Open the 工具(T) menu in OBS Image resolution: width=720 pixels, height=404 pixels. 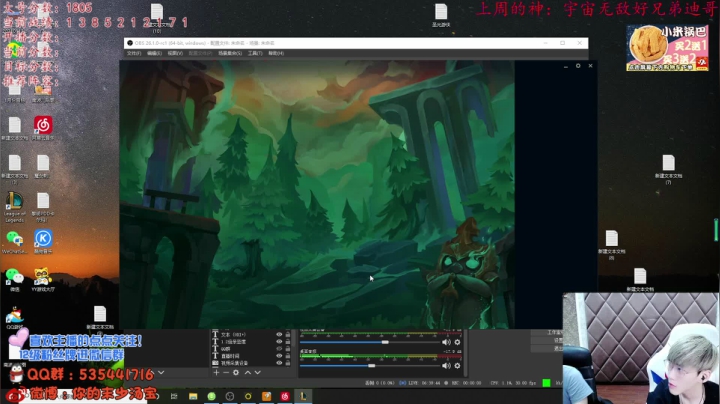point(255,53)
